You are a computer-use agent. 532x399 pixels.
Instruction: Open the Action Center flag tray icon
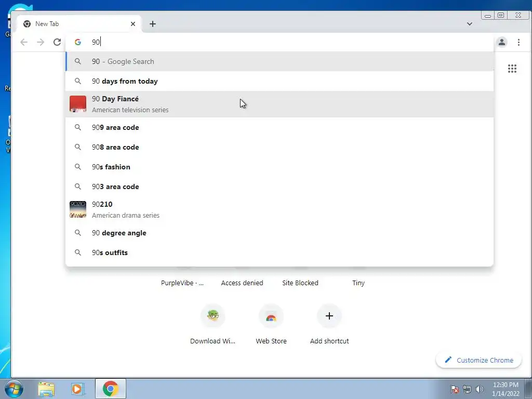pyautogui.click(x=455, y=389)
